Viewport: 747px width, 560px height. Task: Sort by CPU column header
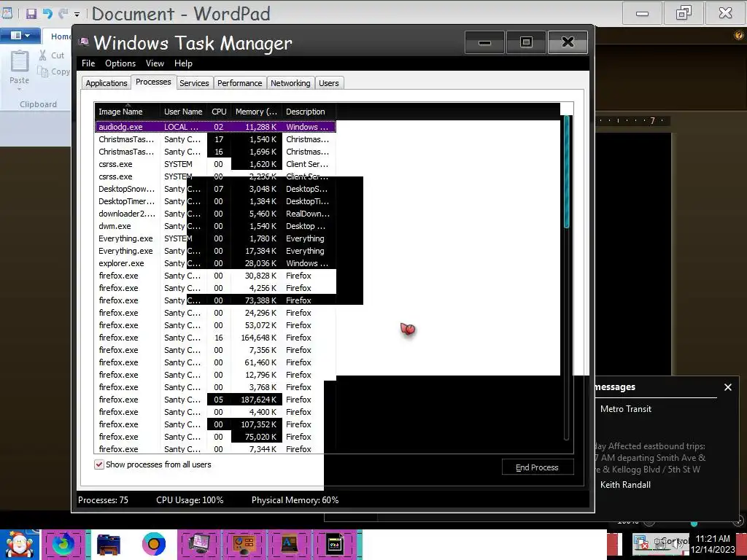[219, 112]
